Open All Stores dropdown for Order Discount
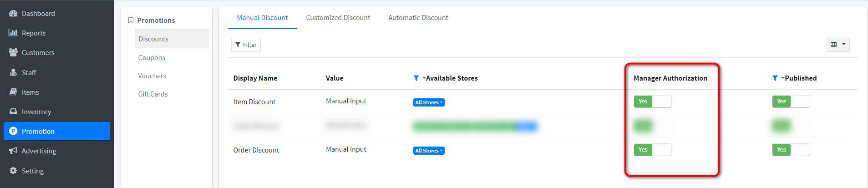Image resolution: width=868 pixels, height=188 pixels. coord(429,151)
